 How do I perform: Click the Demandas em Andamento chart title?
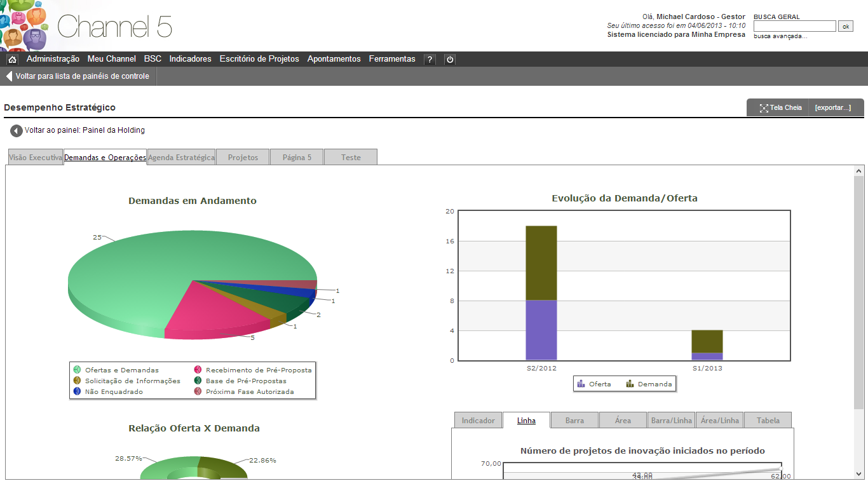coord(193,201)
